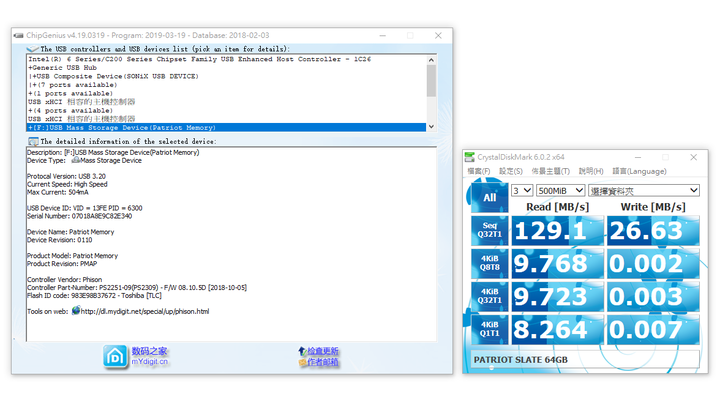Screen dimensions: 720x405
Task: Click the device list scrollbar thumb
Action: (431, 81)
